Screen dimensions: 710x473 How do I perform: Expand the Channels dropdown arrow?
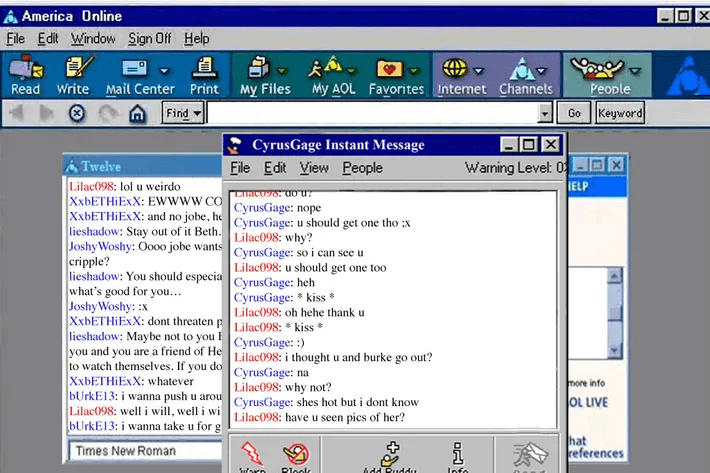[541, 71]
